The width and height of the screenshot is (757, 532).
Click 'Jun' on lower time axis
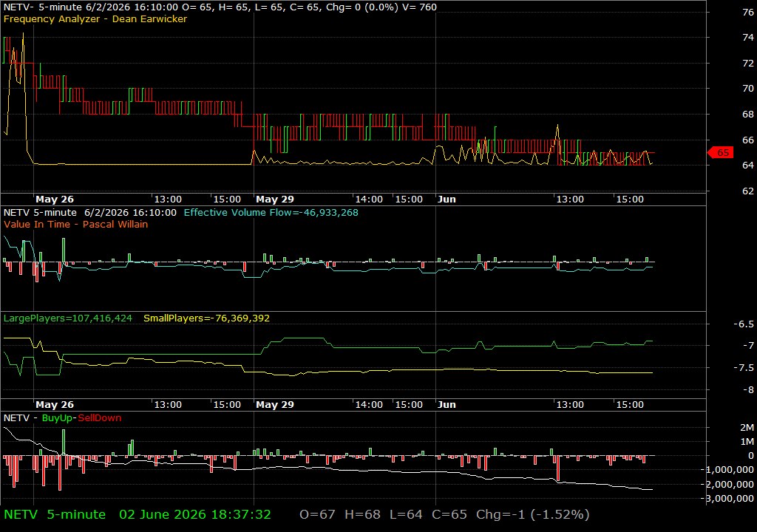click(447, 405)
